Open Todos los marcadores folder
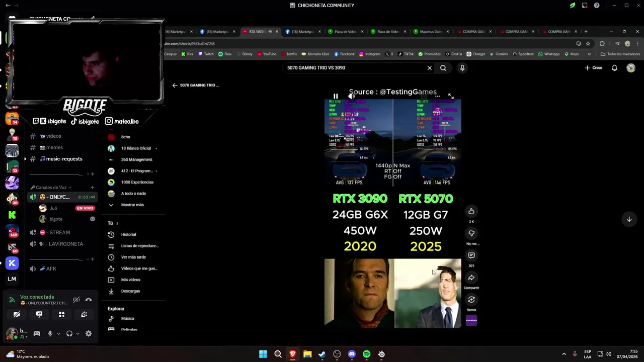 tap(620, 54)
